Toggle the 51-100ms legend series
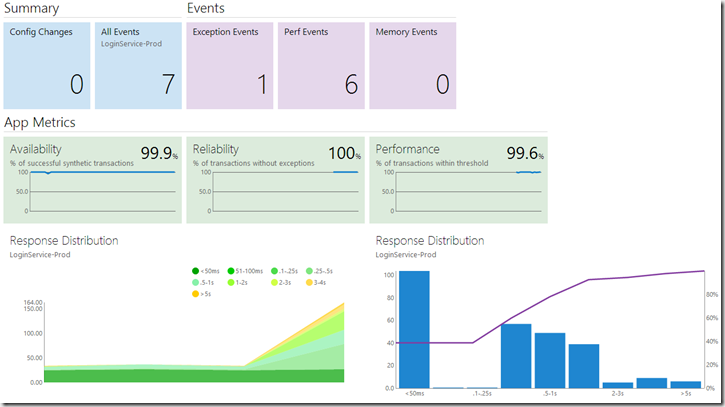 tap(245, 271)
